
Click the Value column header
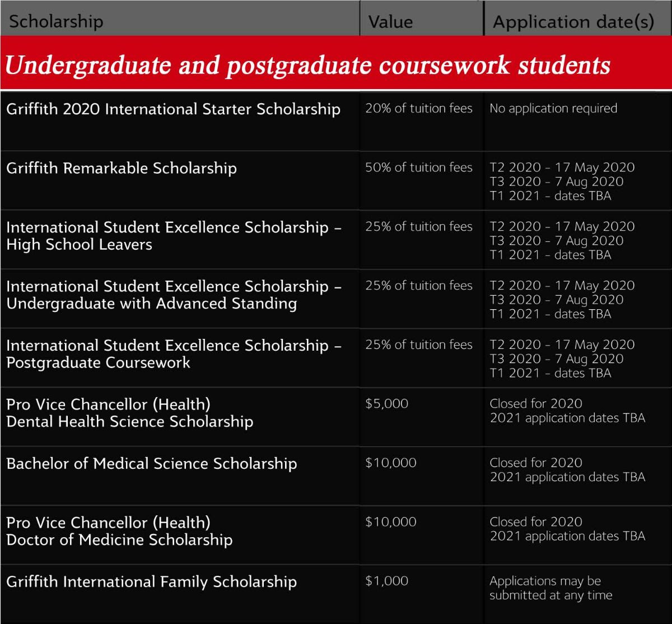pyautogui.click(x=390, y=22)
